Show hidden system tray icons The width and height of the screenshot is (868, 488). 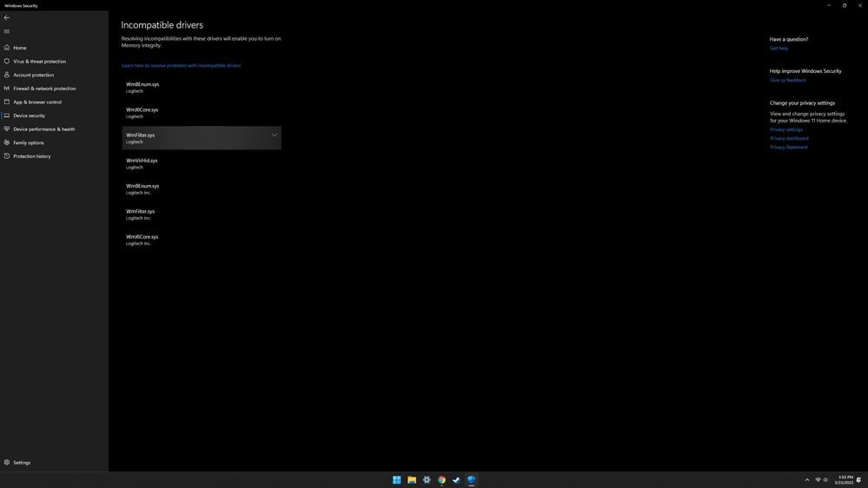click(807, 479)
